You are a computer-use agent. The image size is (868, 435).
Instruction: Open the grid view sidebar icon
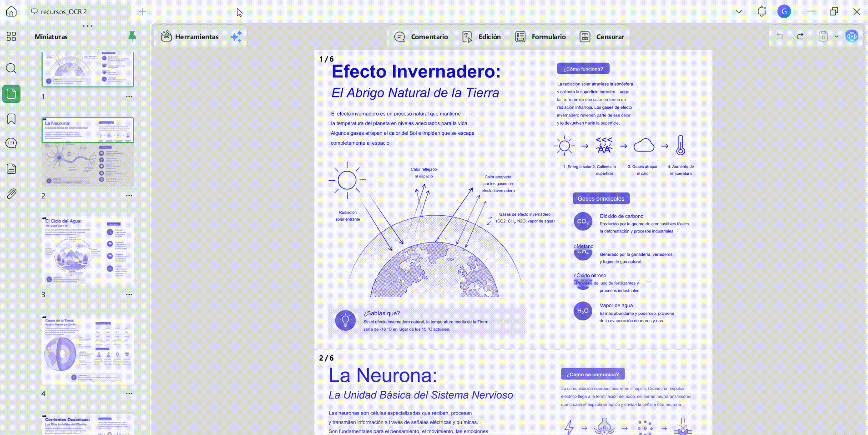tap(11, 36)
